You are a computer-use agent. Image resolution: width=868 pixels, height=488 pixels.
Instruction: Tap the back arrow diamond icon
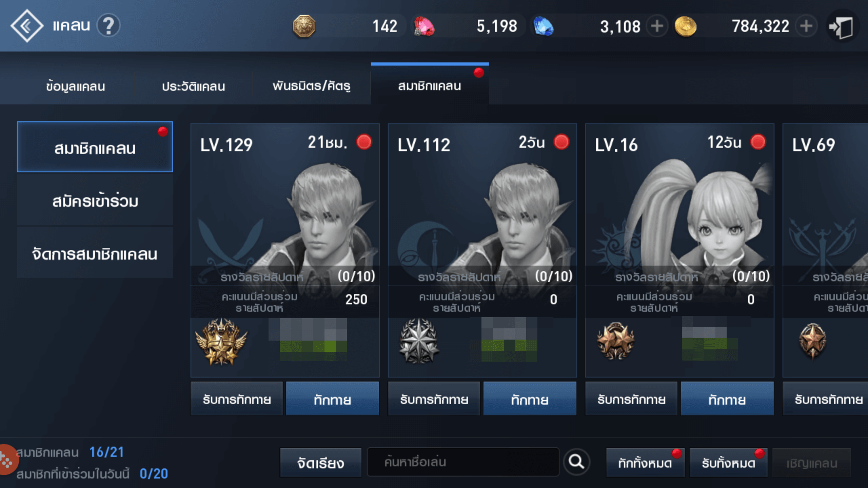coord(27,26)
